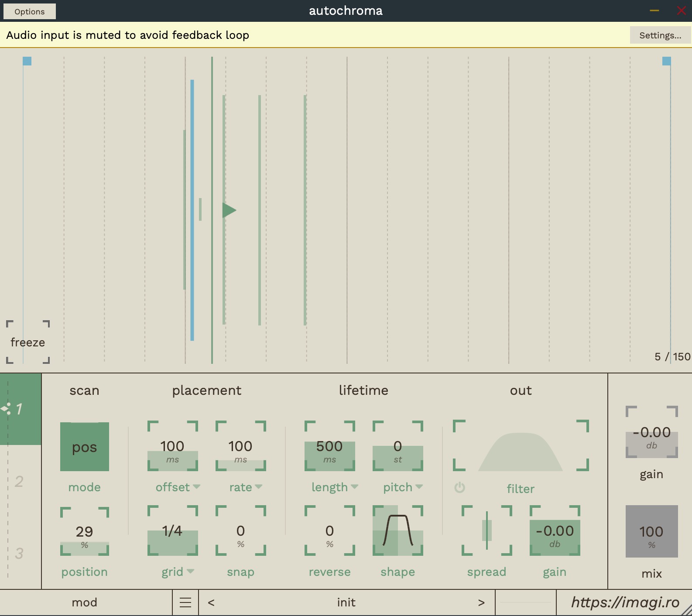Image resolution: width=692 pixels, height=616 pixels.
Task: Click the filter curve display
Action: point(521,446)
